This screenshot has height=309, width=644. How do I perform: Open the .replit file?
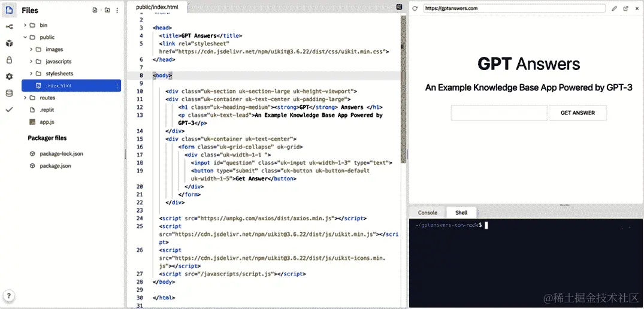point(46,110)
